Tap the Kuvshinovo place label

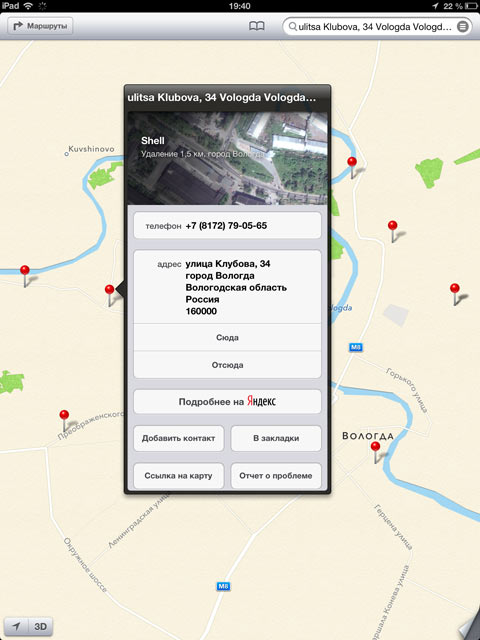click(89, 149)
